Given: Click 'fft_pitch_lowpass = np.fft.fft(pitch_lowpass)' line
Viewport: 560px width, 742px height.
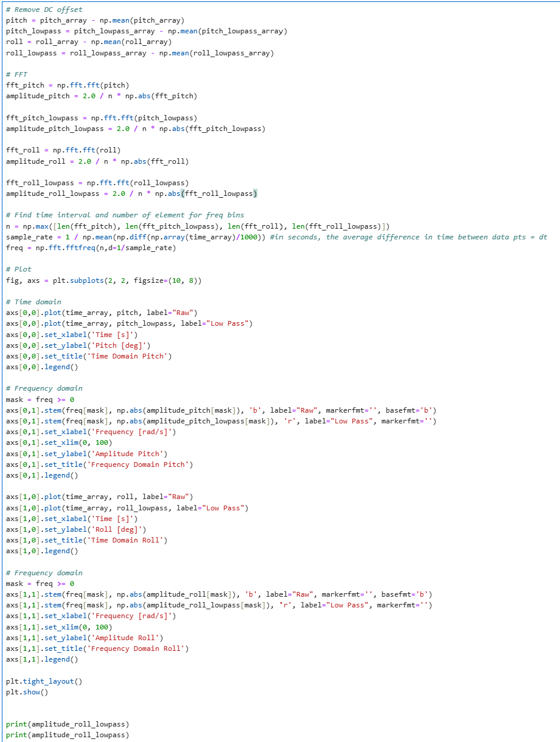Looking at the screenshot, I should [x=101, y=118].
